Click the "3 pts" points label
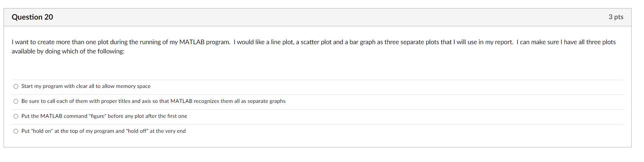 (616, 17)
